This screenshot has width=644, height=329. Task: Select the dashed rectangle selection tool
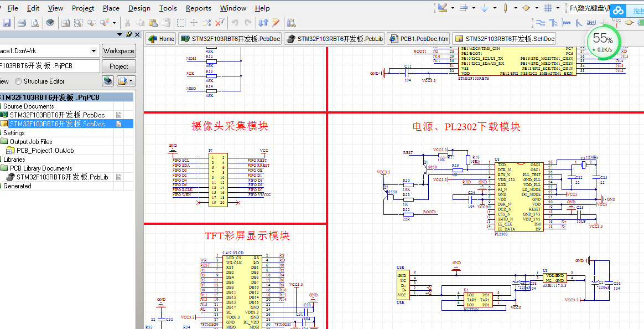point(181,23)
